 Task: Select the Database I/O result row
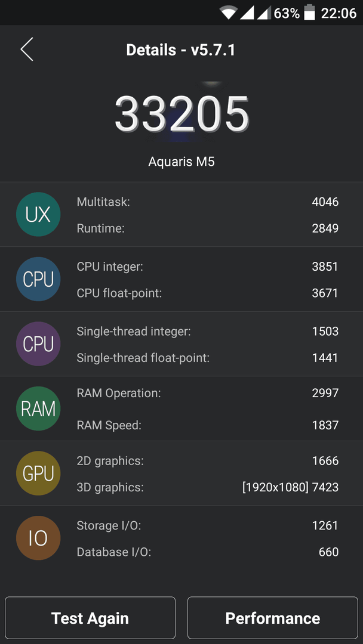coord(208,552)
